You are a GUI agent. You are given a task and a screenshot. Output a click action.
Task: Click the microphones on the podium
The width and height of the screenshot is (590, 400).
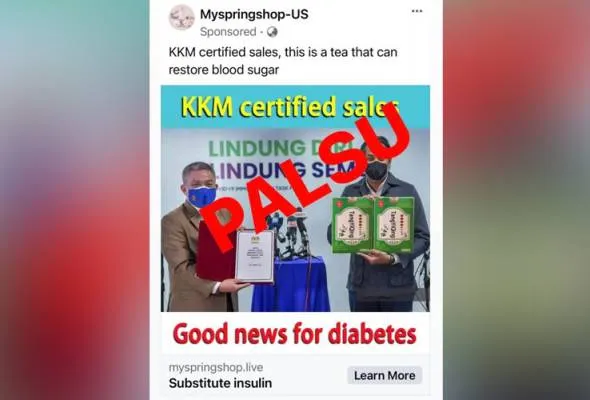tap(292, 232)
